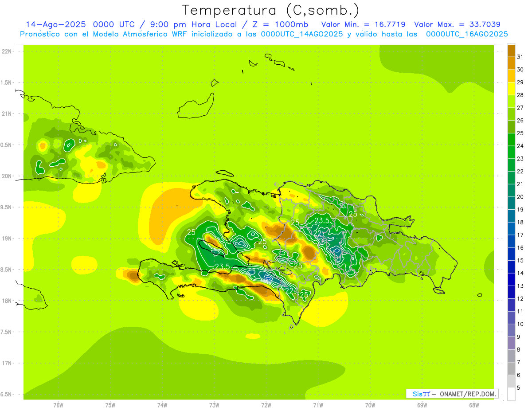Select the "71W" longitude label
Image resolution: width=532 pixels, height=411 pixels.
pyautogui.click(x=318, y=405)
